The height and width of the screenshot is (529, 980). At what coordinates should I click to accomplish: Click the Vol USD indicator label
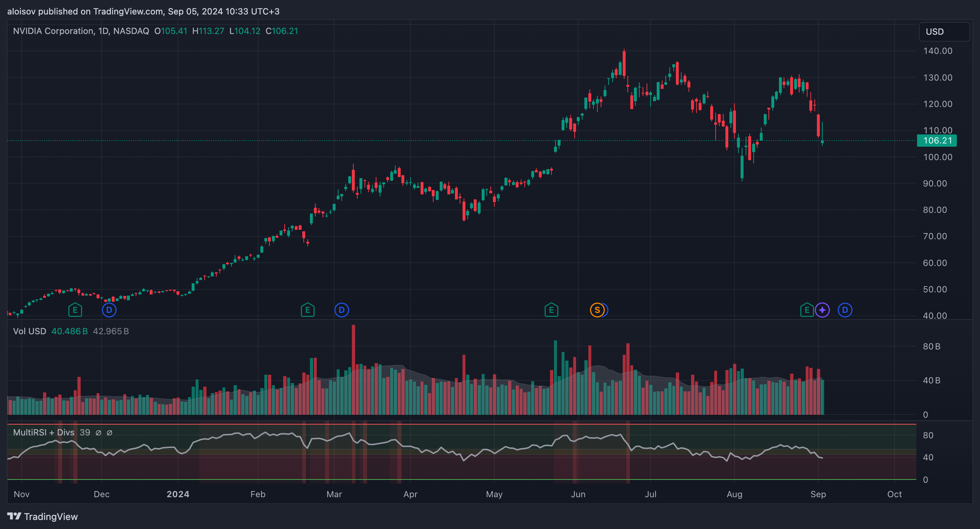click(29, 331)
